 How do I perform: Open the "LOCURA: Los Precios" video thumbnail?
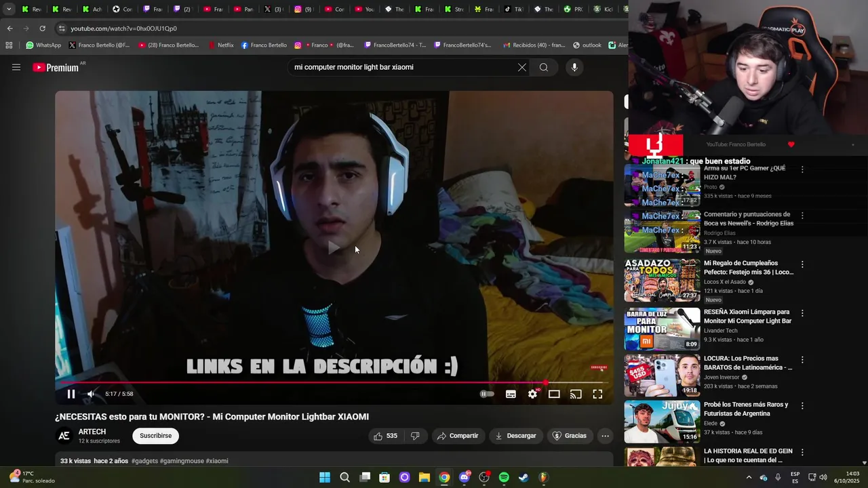(x=662, y=375)
